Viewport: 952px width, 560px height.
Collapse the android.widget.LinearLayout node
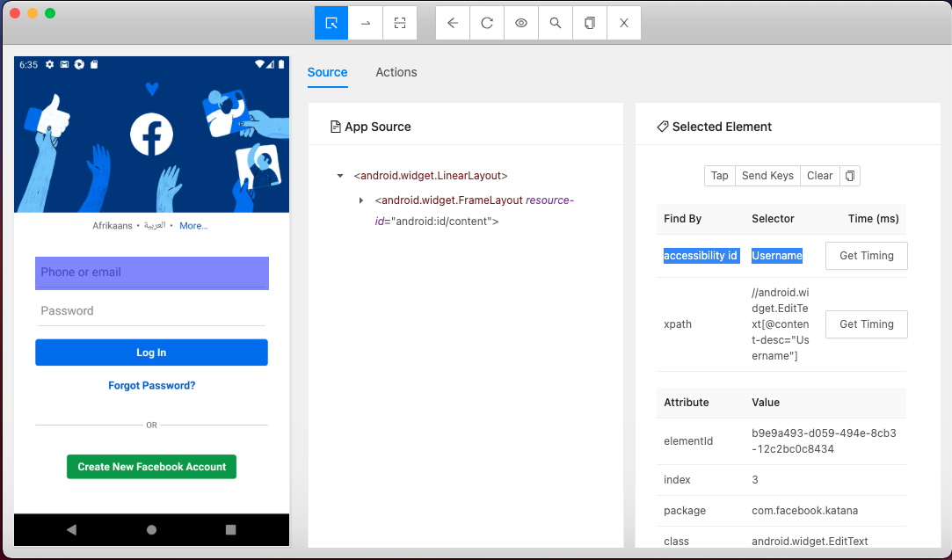pyautogui.click(x=340, y=176)
